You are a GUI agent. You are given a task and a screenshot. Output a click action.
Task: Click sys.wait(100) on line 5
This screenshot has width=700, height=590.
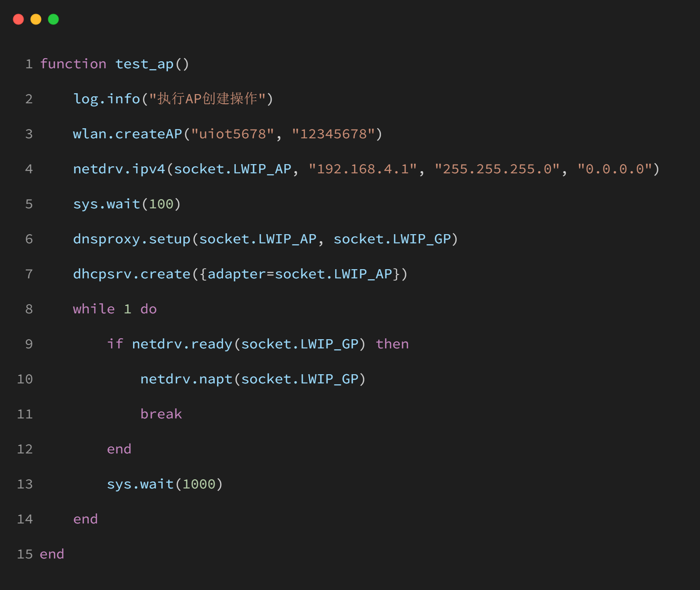pos(127,204)
